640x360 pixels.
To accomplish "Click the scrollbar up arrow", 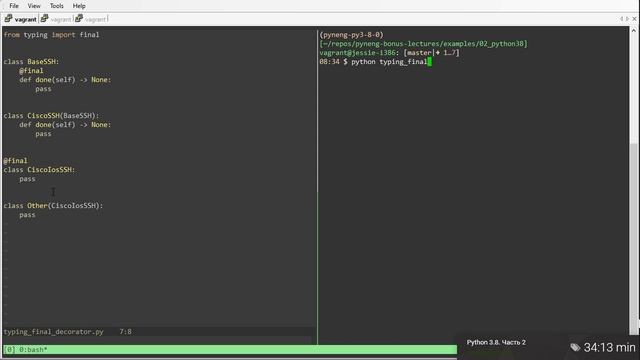I will (633, 31).
